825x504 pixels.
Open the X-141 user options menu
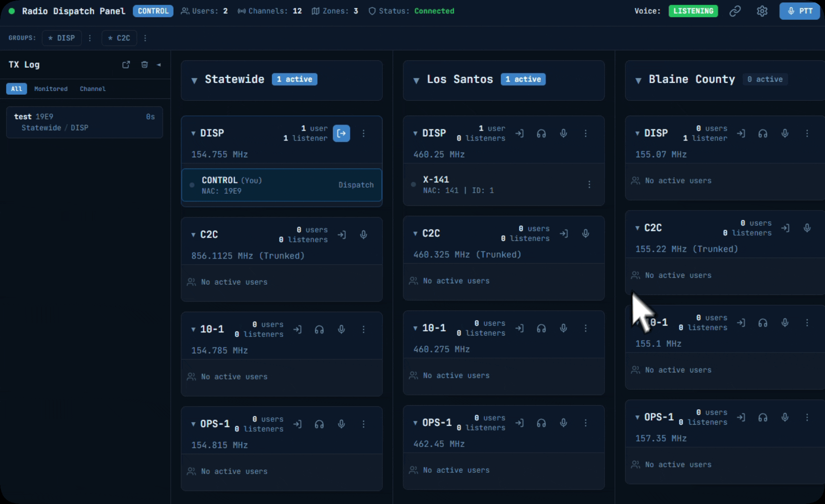589,184
